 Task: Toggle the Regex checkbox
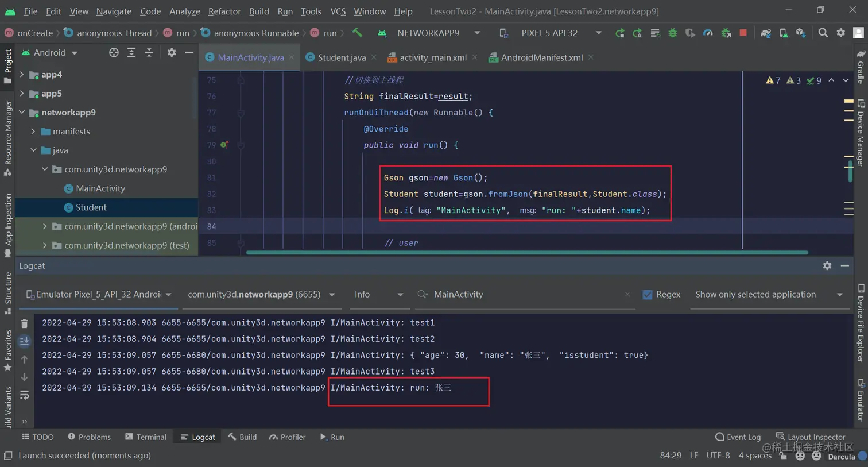tap(648, 295)
